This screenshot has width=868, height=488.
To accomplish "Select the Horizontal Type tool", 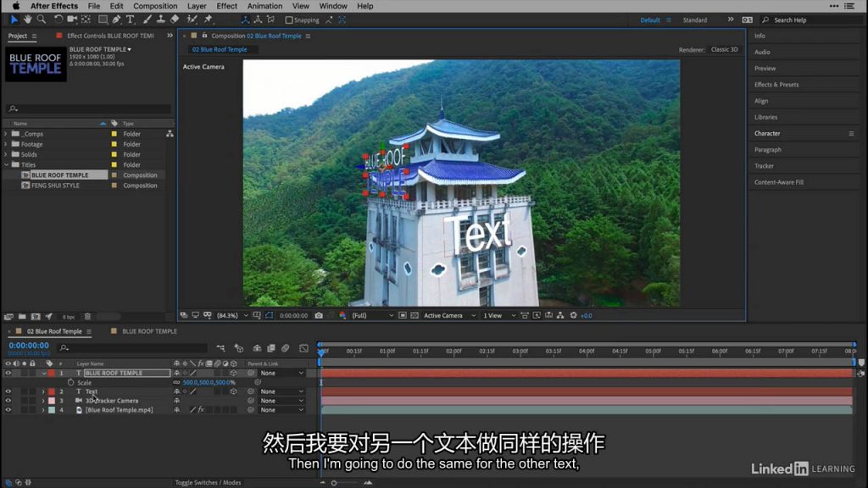I will point(130,19).
